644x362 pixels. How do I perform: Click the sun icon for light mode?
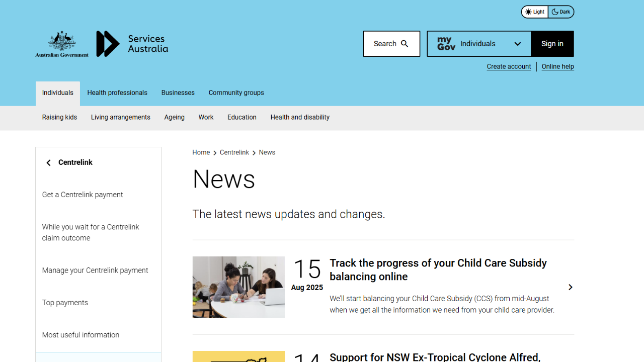click(528, 12)
